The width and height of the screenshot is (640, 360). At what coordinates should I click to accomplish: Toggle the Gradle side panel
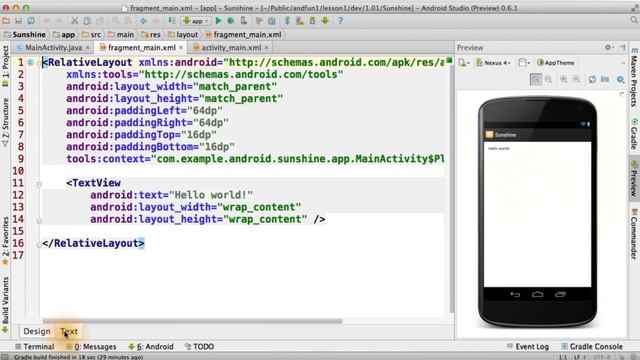634,134
